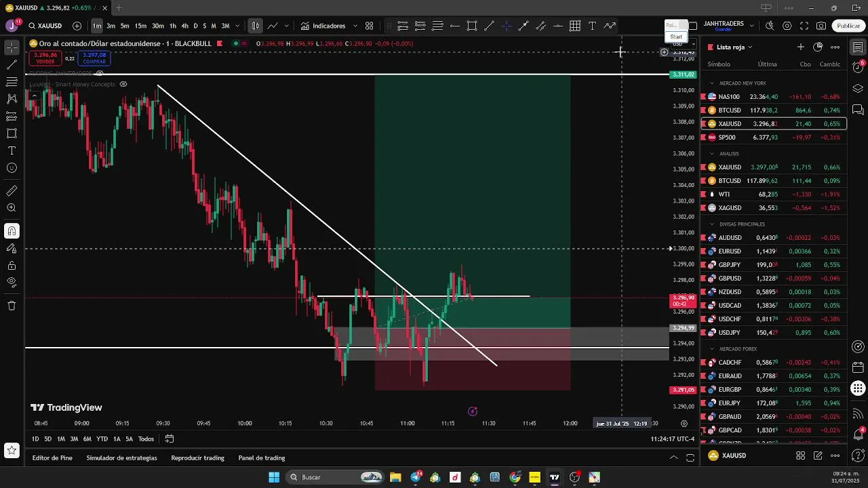Open the Fibonacci tools in left sidebar
The image size is (868, 488).
[x=12, y=82]
